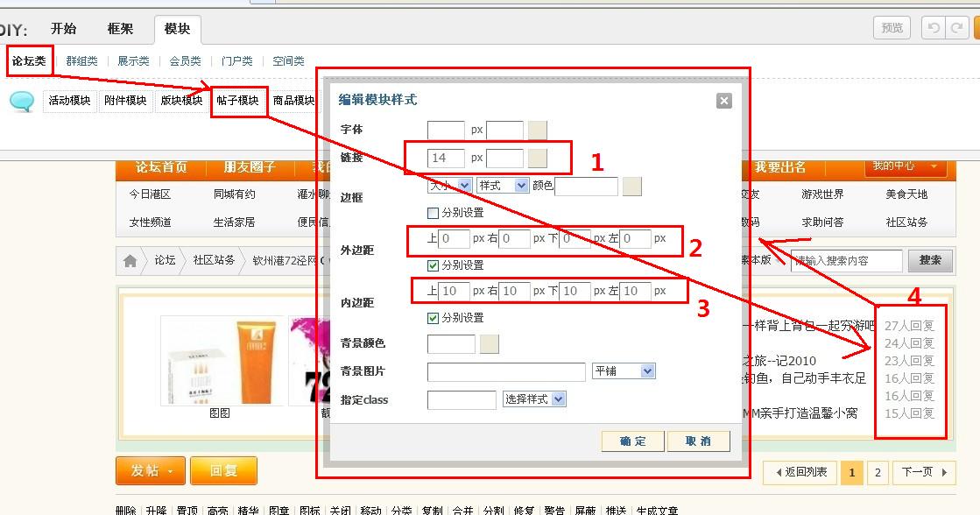Click the home icon in breadcrumb
This screenshot has height=515, width=980.
[130, 261]
